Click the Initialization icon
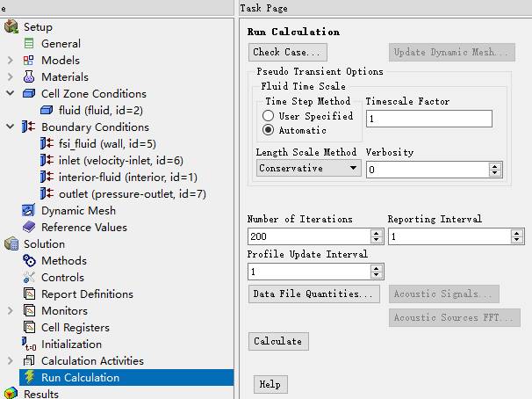This screenshot has width=532, height=399. point(29,345)
